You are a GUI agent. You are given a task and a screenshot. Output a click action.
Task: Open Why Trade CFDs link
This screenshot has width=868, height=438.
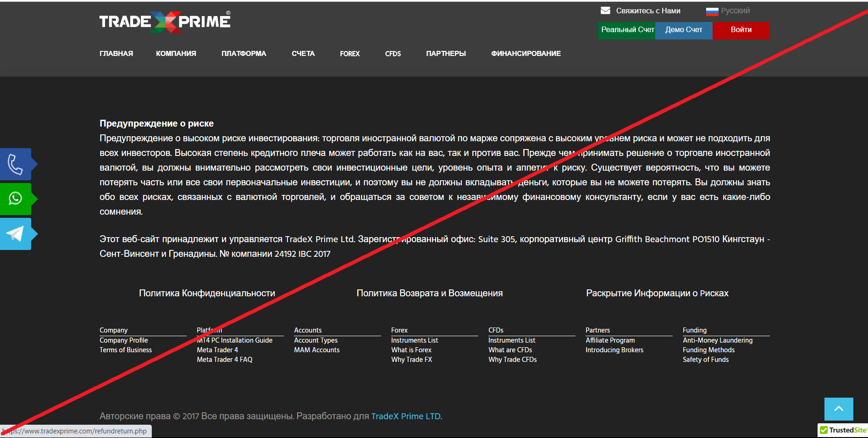(x=513, y=360)
